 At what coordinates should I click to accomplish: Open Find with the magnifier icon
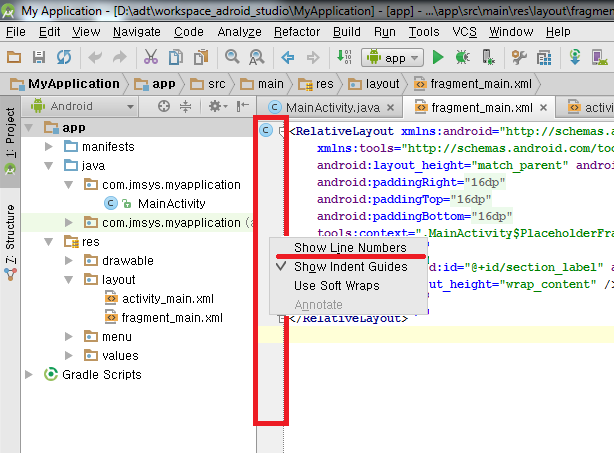(232, 57)
